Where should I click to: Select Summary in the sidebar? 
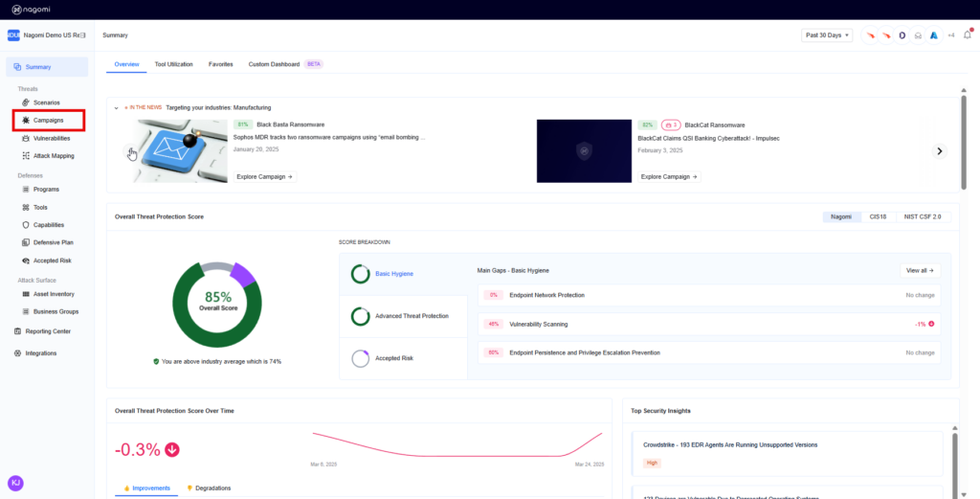click(47, 67)
